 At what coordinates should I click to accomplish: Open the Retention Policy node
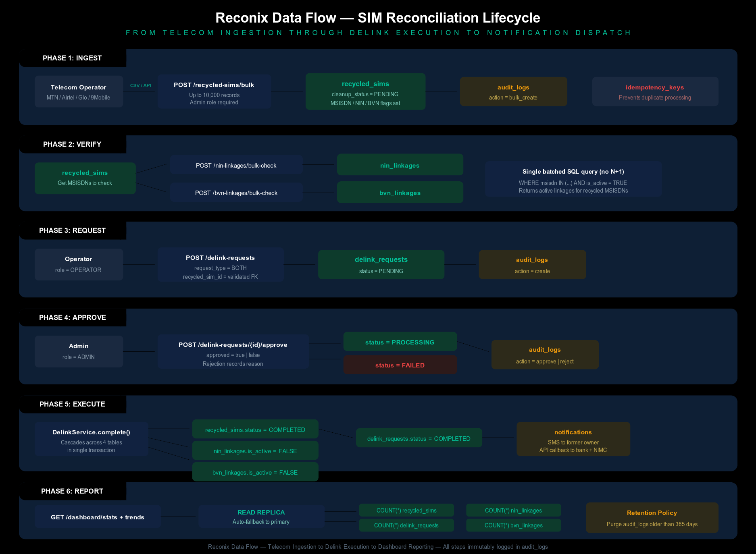652,517
